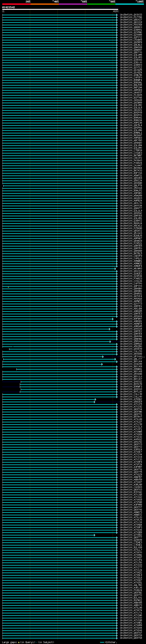Click the red ~20% identity legend segment
Screen dimensions: 146x644
(x=16, y=4)
